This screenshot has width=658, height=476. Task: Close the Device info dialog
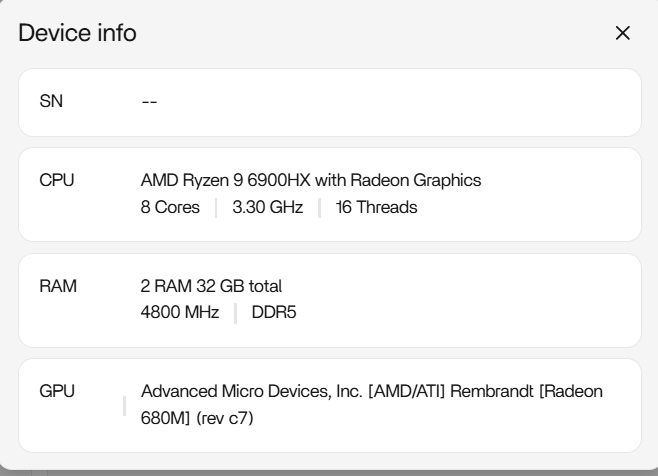[623, 33]
